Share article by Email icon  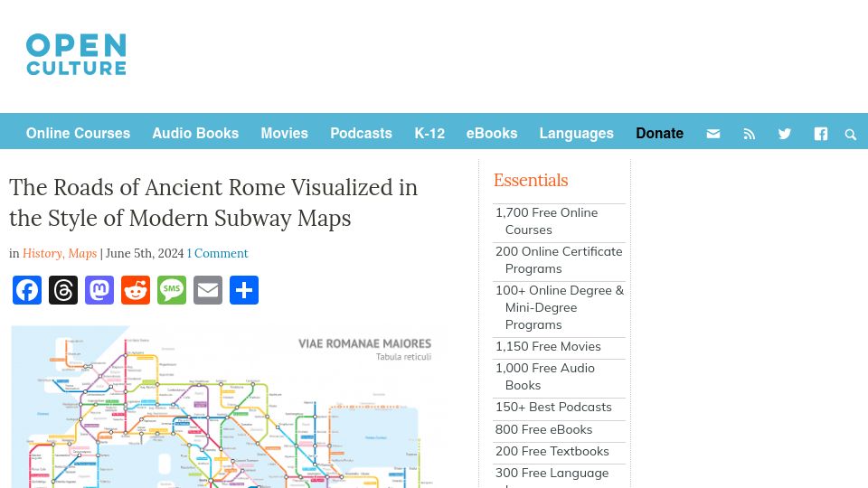click(x=208, y=290)
